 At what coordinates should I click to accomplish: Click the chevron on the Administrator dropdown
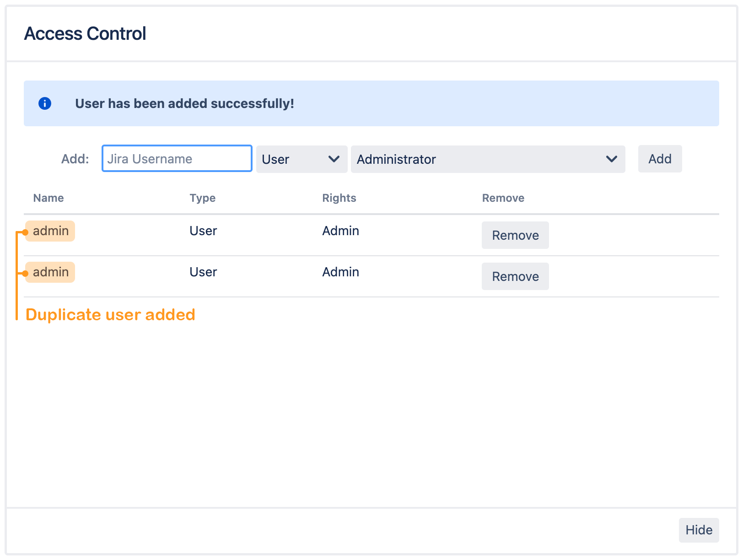[612, 159]
